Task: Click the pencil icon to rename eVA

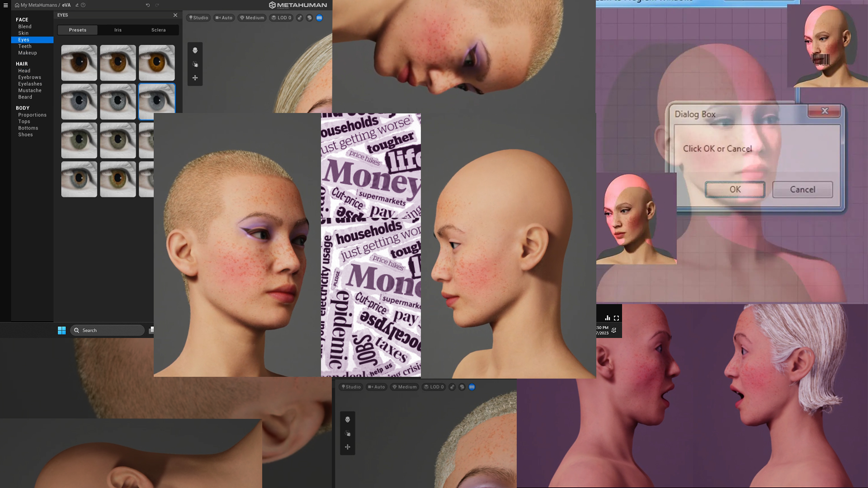Action: (77, 5)
